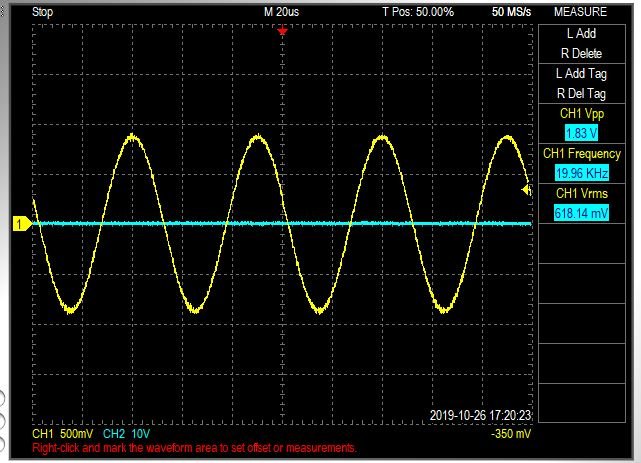The image size is (641, 463).
Task: Select the CH1 Vrms measurement label
Action: coord(582,193)
